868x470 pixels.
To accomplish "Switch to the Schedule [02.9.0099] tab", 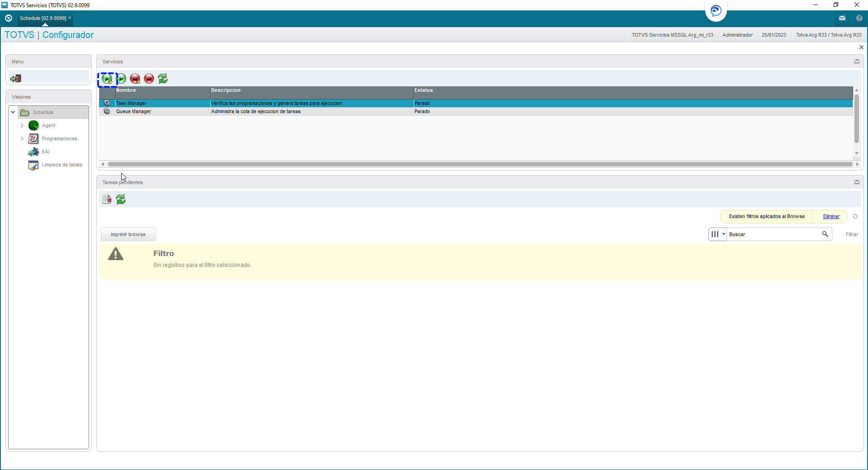I will click(x=42, y=18).
